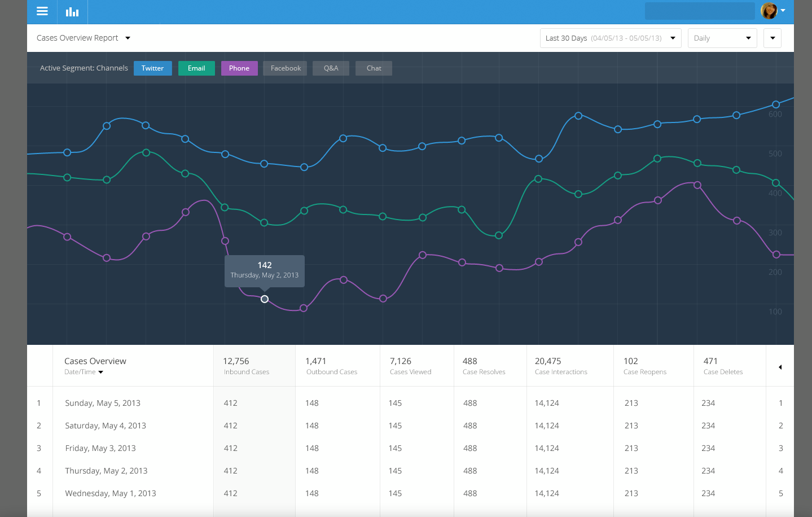The width and height of the screenshot is (812, 517).
Task: Open the hamburger menu icon
Action: (42, 11)
